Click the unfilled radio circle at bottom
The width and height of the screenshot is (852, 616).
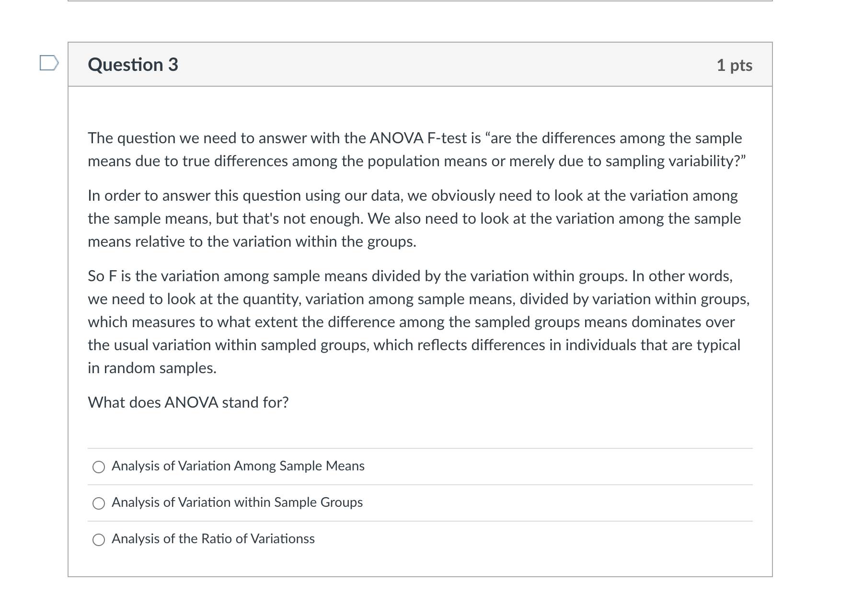[x=98, y=539]
